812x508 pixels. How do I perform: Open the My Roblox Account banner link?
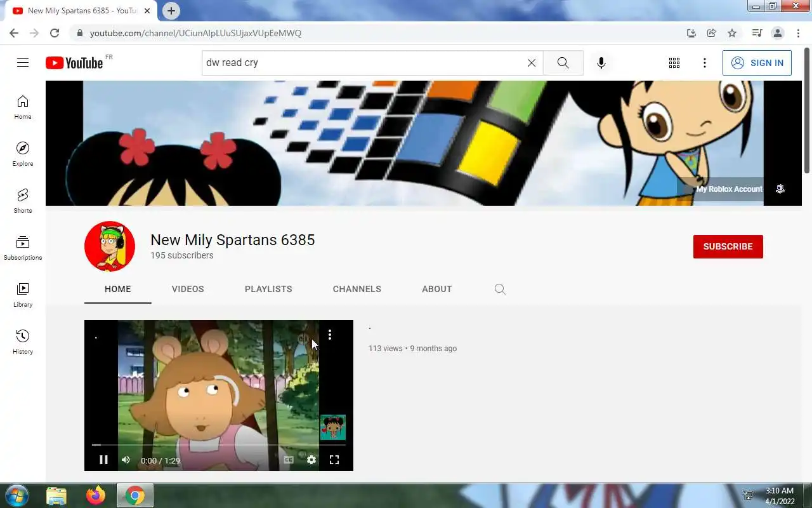click(729, 189)
